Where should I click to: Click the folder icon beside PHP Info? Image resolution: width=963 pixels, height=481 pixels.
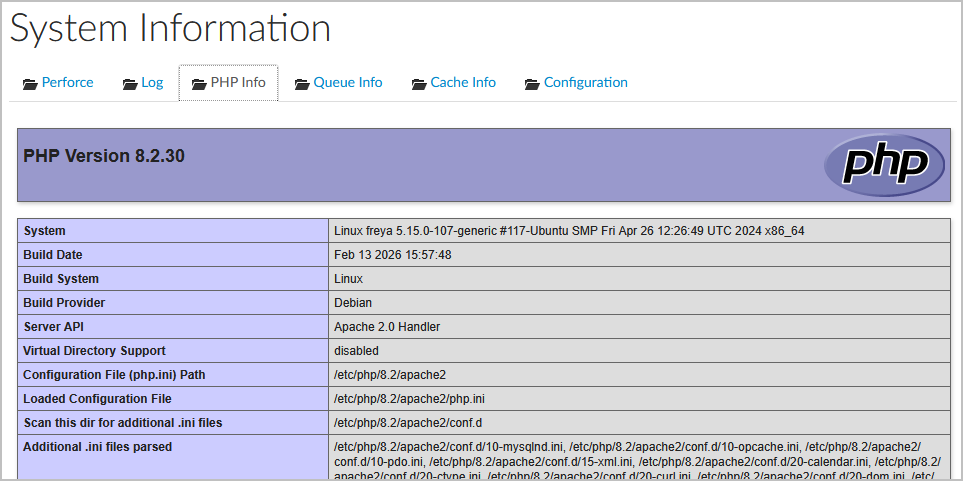[x=199, y=84]
